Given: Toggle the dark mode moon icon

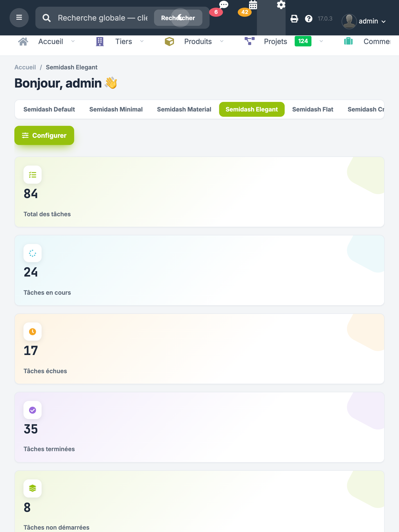Looking at the screenshot, I should pyautogui.click(x=180, y=18).
